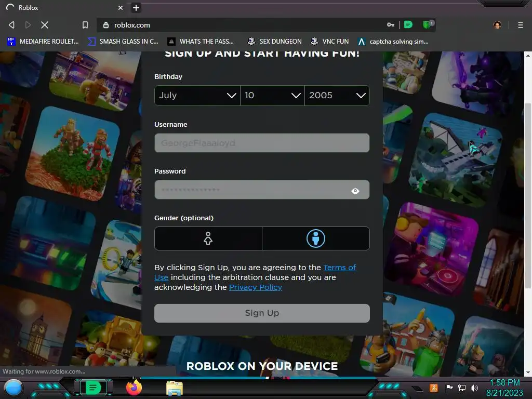Open the Privacy Policy link
Image resolution: width=532 pixels, height=399 pixels.
(256, 287)
